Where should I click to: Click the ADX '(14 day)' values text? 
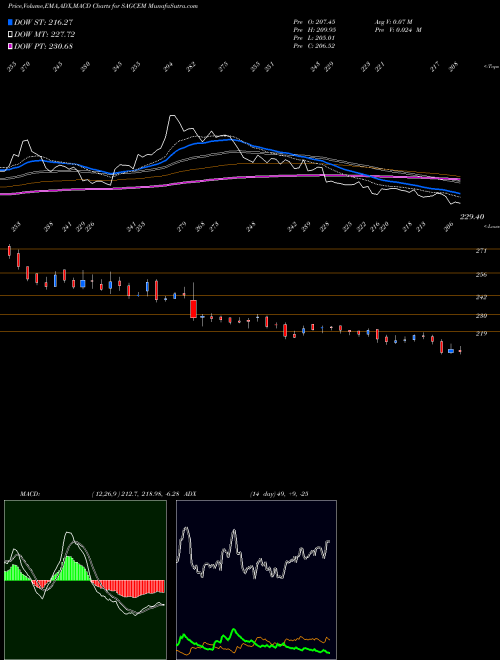279,494
